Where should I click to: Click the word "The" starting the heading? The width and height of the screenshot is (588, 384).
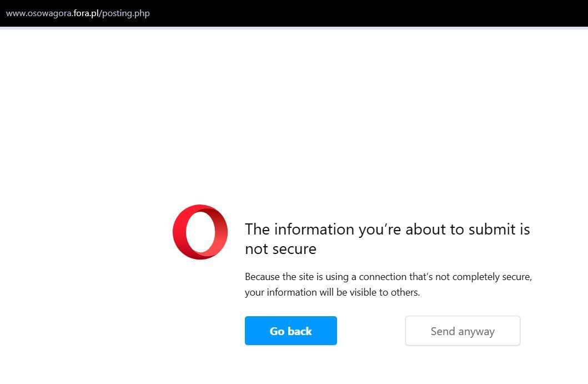[x=257, y=229]
